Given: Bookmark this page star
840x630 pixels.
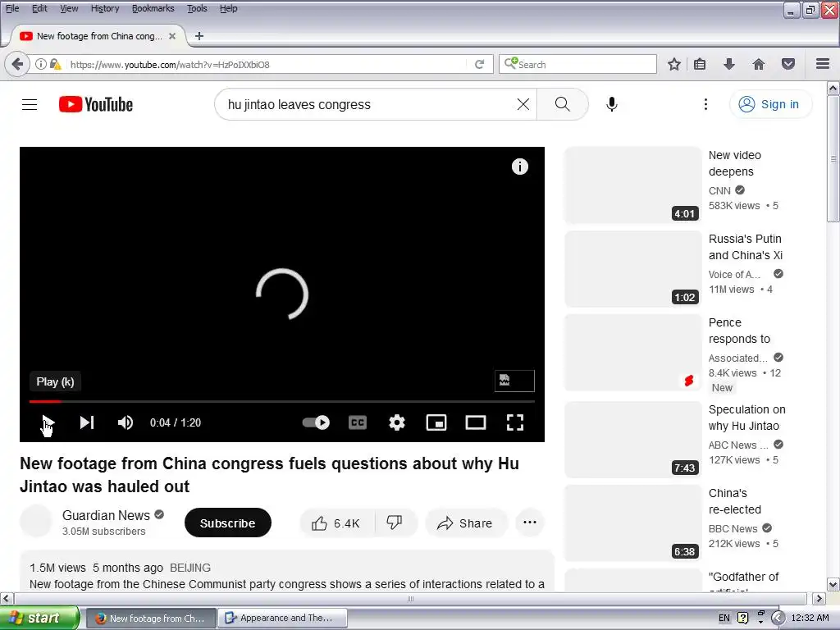Looking at the screenshot, I should tap(674, 64).
